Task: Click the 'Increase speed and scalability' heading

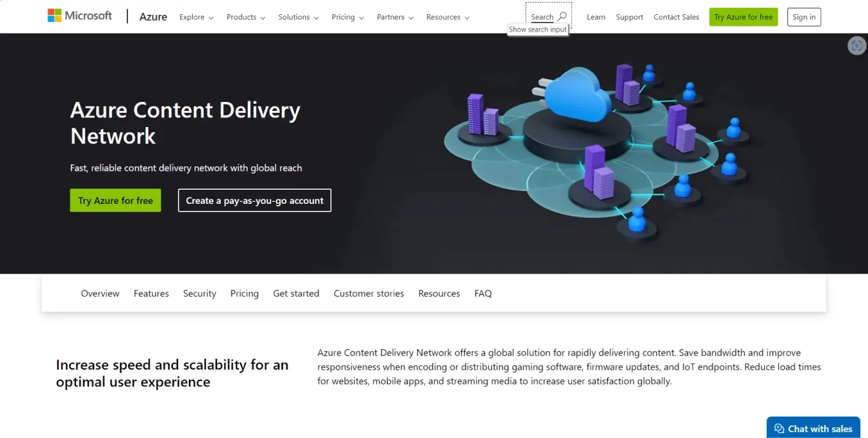Action: pos(172,373)
